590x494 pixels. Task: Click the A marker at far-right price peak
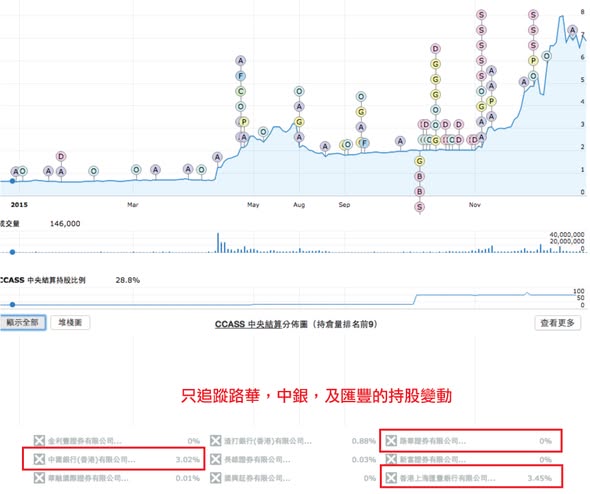point(572,30)
